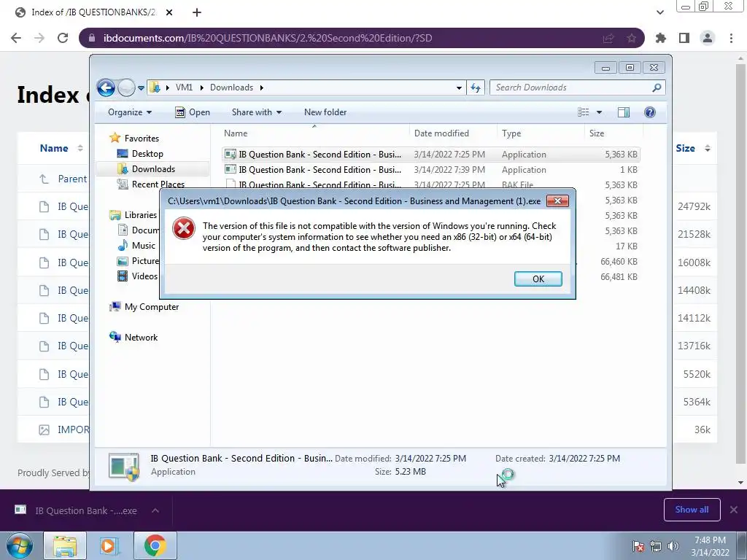Change view using the views icon
The image size is (747, 560).
(x=584, y=112)
